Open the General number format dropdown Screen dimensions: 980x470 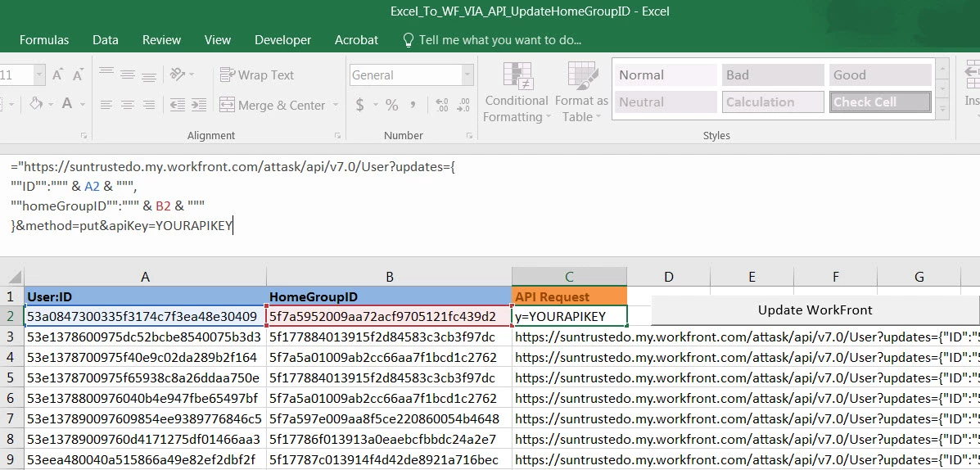468,75
